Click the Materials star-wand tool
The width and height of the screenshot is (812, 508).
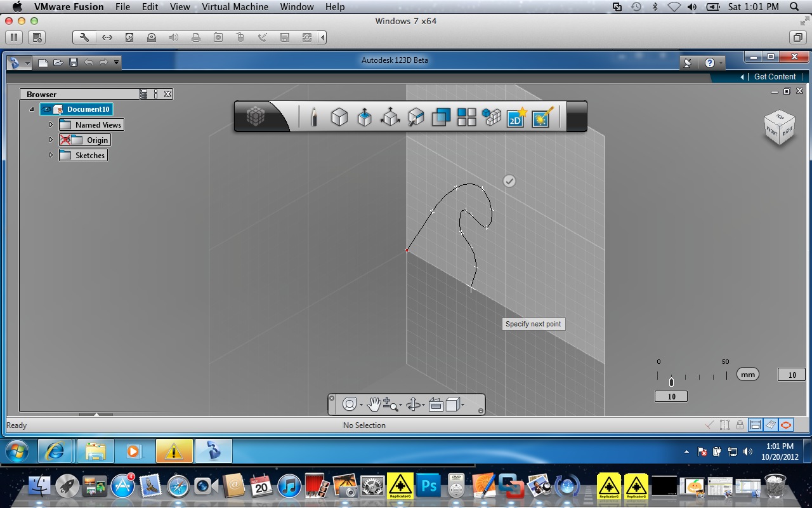543,117
